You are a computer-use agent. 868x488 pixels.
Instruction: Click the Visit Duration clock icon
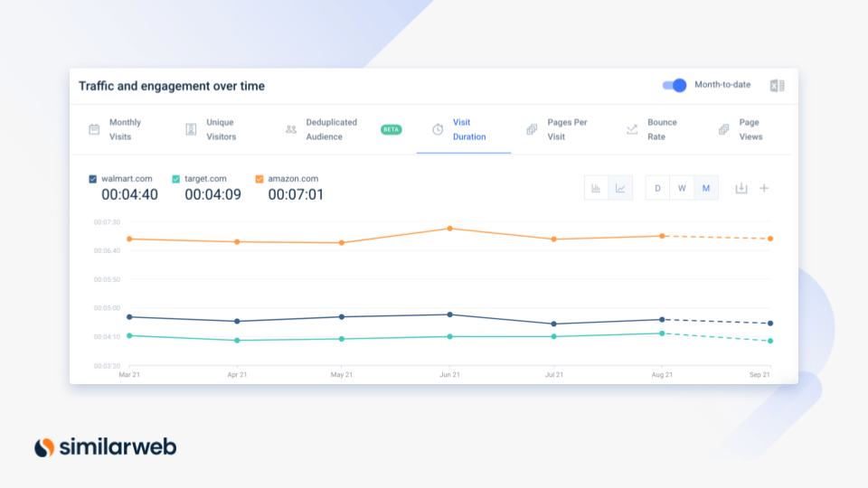point(438,129)
